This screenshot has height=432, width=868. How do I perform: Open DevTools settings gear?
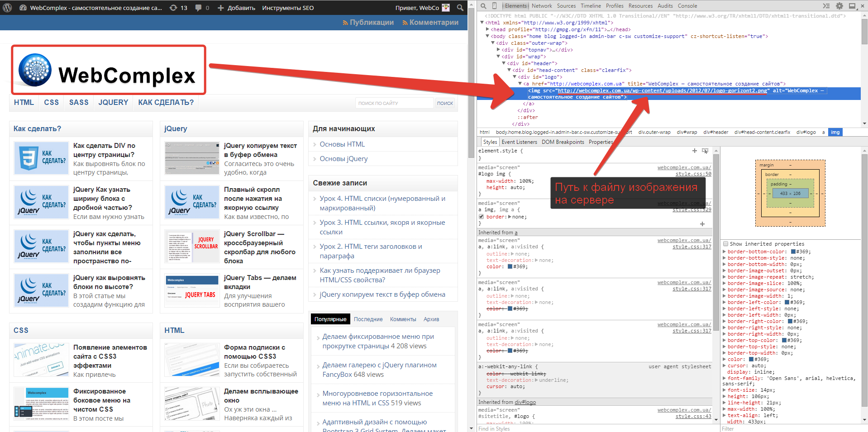[839, 6]
